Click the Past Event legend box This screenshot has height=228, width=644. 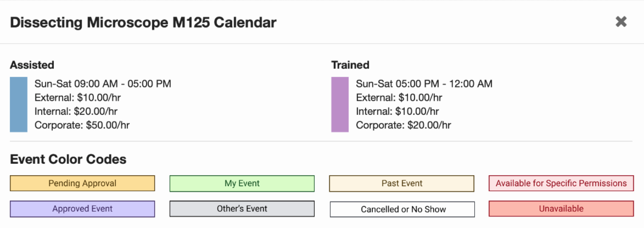(x=402, y=183)
